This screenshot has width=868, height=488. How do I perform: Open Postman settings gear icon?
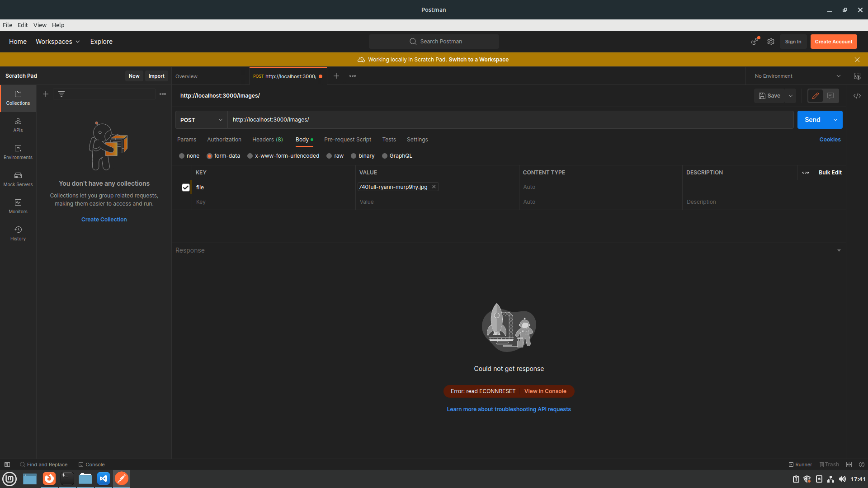[x=771, y=42]
